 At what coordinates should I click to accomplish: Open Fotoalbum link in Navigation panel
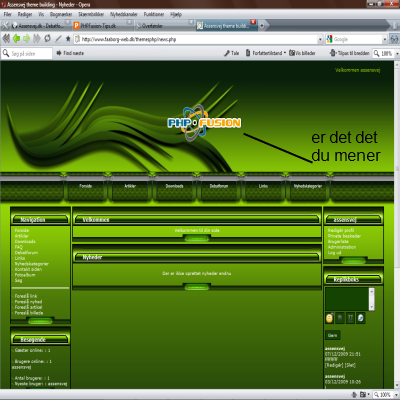pyautogui.click(x=25, y=275)
